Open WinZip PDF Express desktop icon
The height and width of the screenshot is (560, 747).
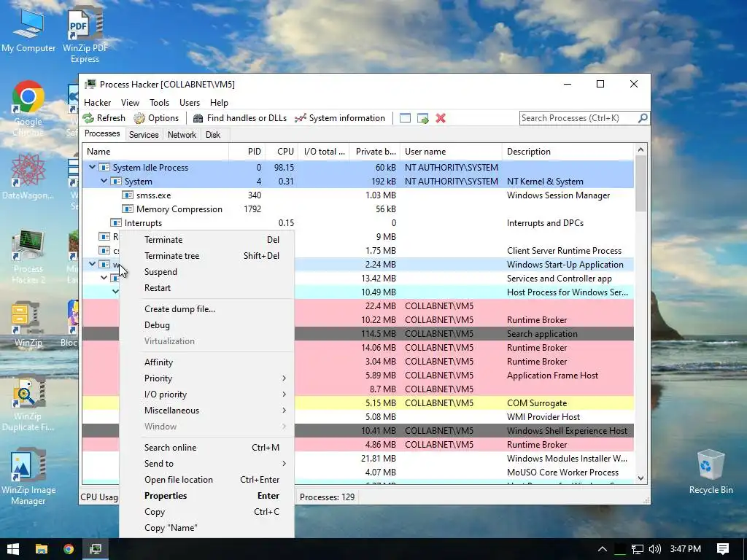pos(85,35)
